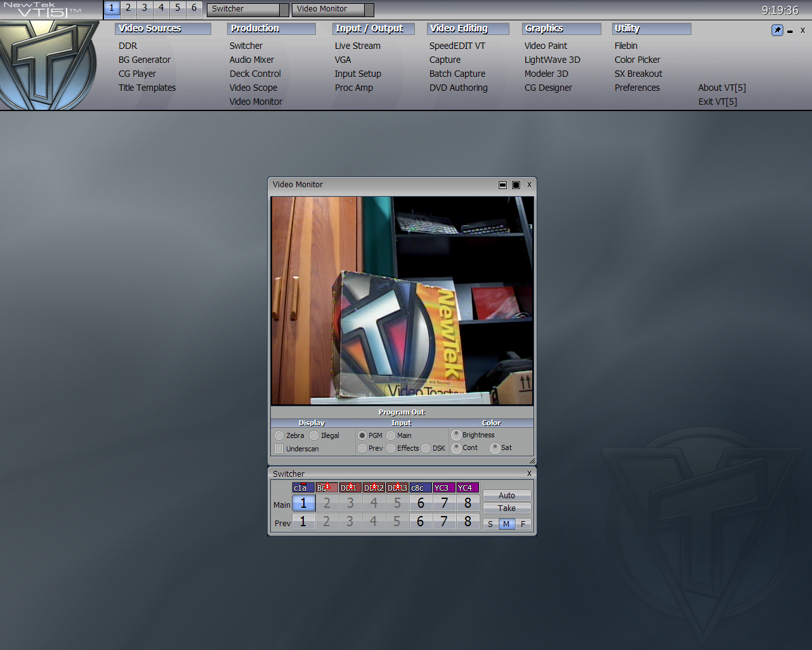Click the Program Out video preview
812x650 pixels.
pos(402,301)
